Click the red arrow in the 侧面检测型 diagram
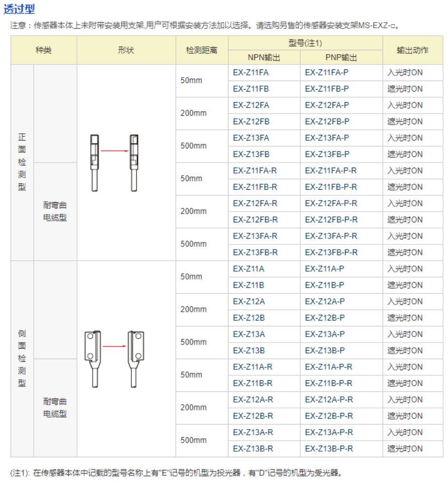448x494 pixels. [114, 346]
